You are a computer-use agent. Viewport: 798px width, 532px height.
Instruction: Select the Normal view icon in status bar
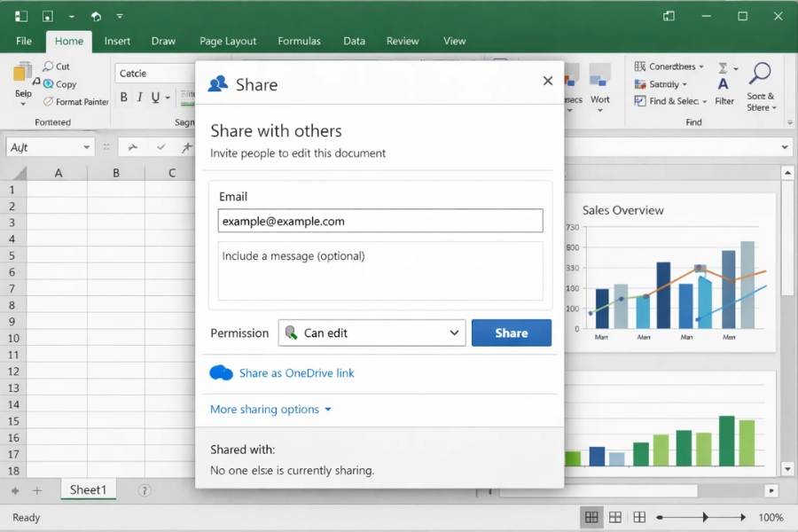pos(591,517)
